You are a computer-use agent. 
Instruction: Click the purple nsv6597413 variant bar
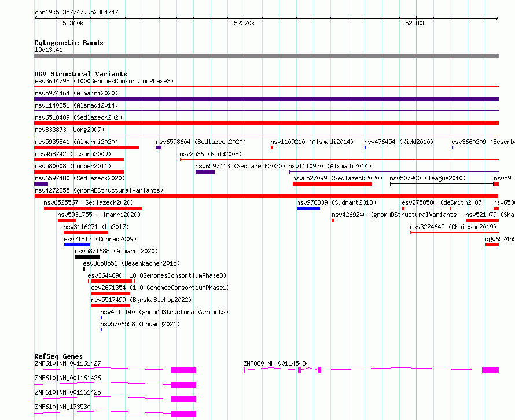click(205, 172)
